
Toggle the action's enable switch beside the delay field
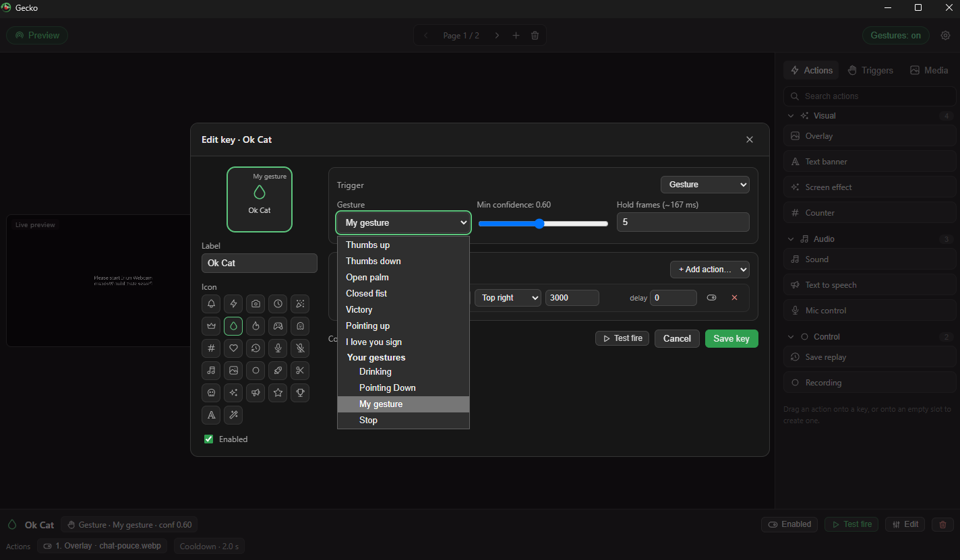[x=711, y=298]
